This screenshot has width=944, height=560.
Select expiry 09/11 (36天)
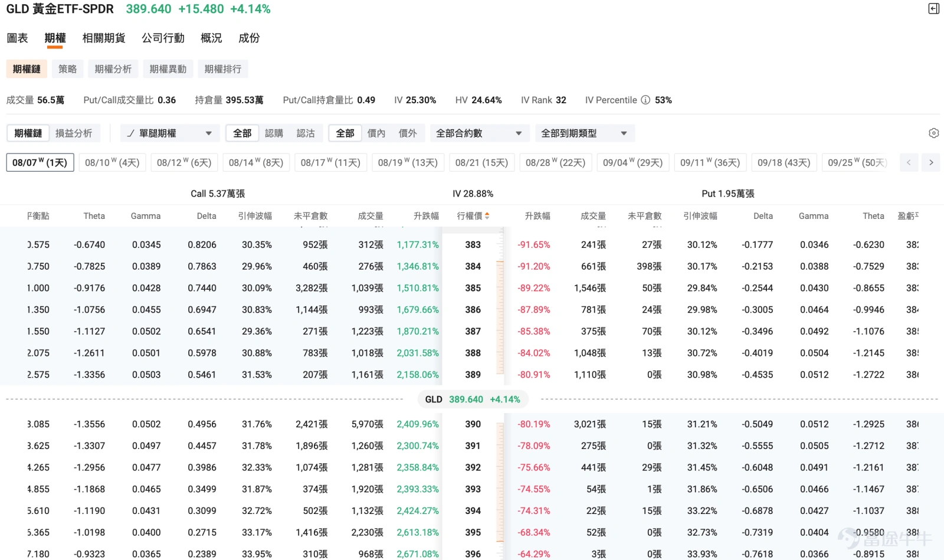(710, 162)
